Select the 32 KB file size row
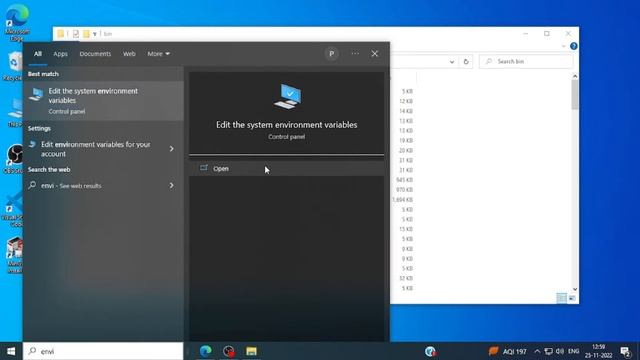Viewport: 640px width, 360px height. [406, 278]
